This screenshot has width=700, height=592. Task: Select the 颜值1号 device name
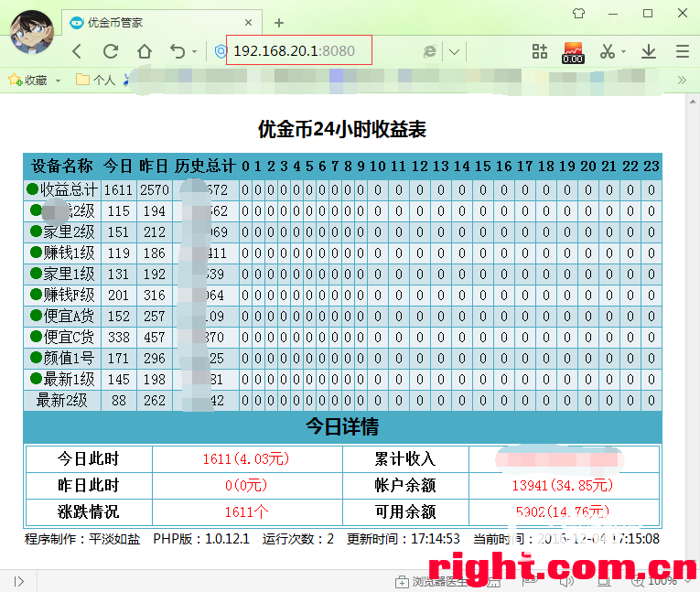[x=70, y=358]
